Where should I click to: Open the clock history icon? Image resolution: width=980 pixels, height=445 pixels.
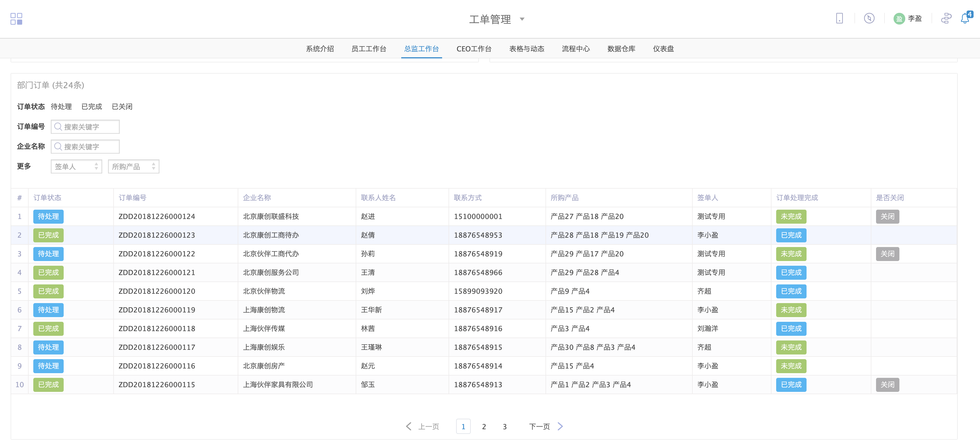[x=869, y=18]
